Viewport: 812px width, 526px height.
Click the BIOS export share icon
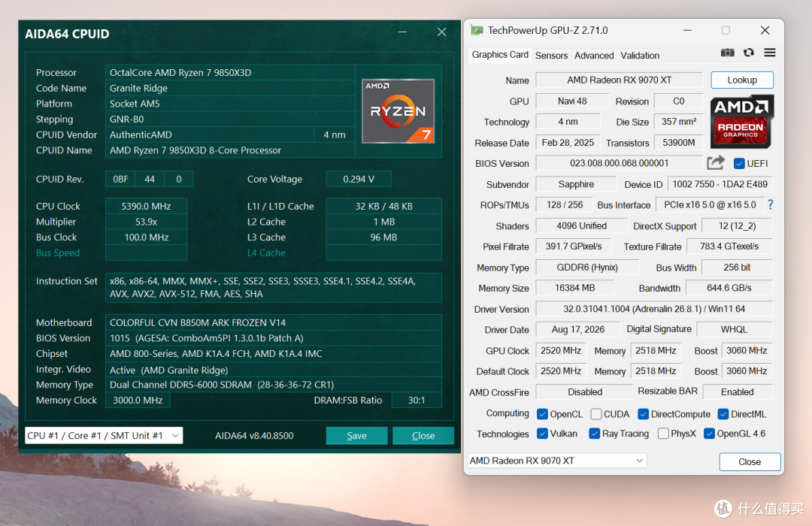[x=716, y=163]
